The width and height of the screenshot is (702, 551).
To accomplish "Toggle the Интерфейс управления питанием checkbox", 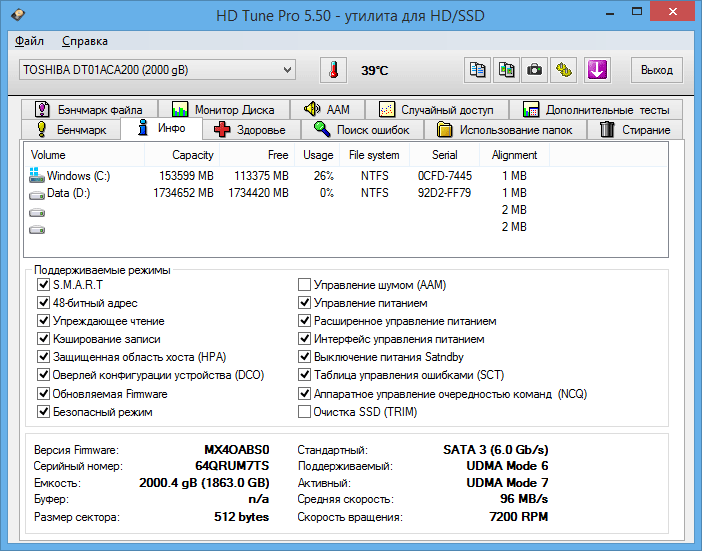I will (x=304, y=339).
